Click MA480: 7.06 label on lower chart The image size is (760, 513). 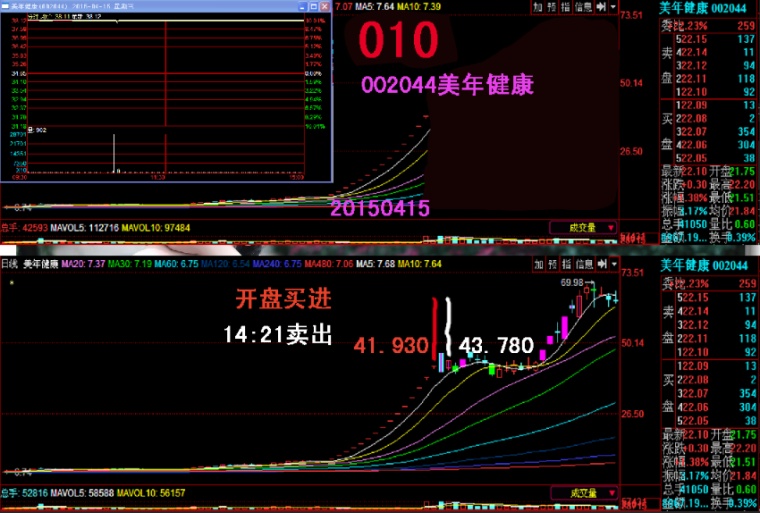(x=329, y=264)
